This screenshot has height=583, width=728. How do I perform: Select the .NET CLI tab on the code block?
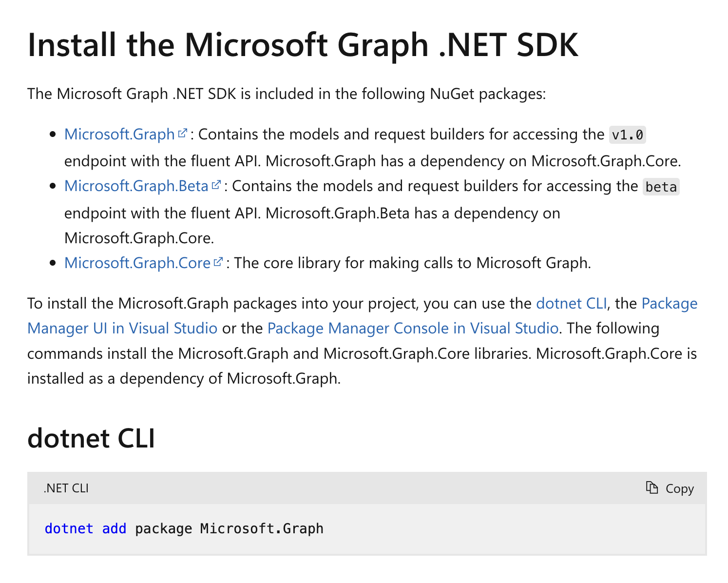pyautogui.click(x=65, y=488)
